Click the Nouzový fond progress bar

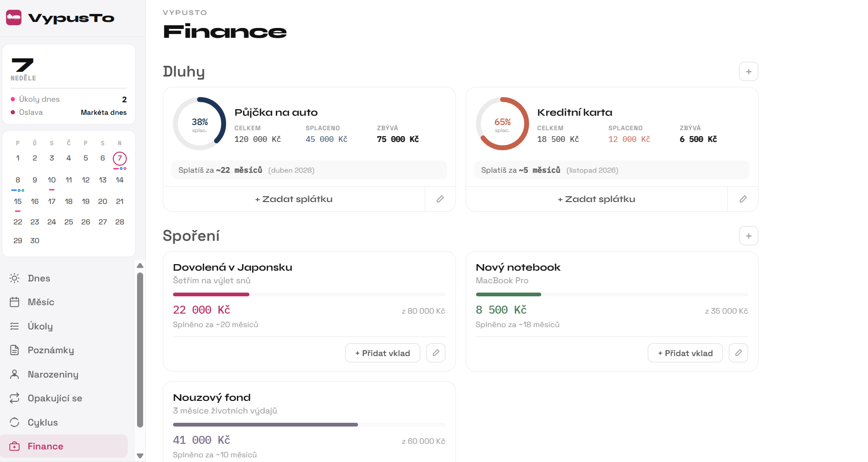(x=309, y=425)
